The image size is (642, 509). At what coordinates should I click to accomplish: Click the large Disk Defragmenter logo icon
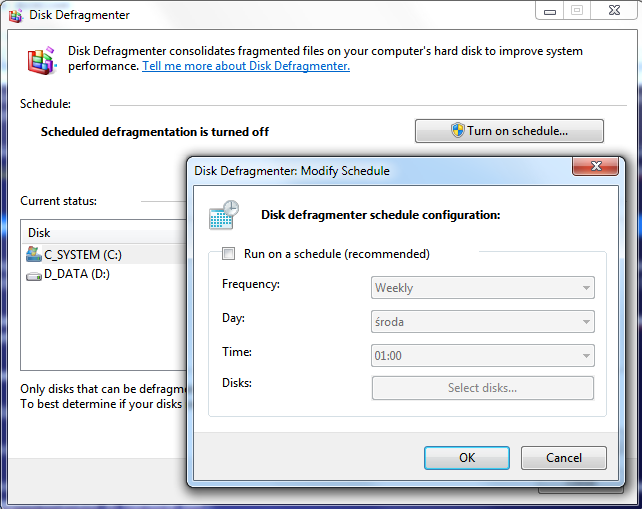click(41, 61)
